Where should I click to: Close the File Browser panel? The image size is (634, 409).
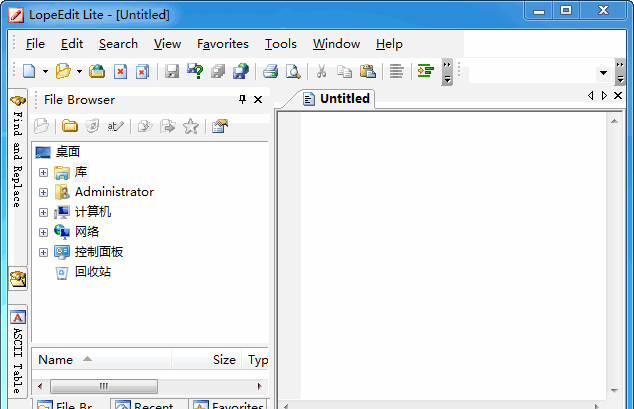(258, 99)
